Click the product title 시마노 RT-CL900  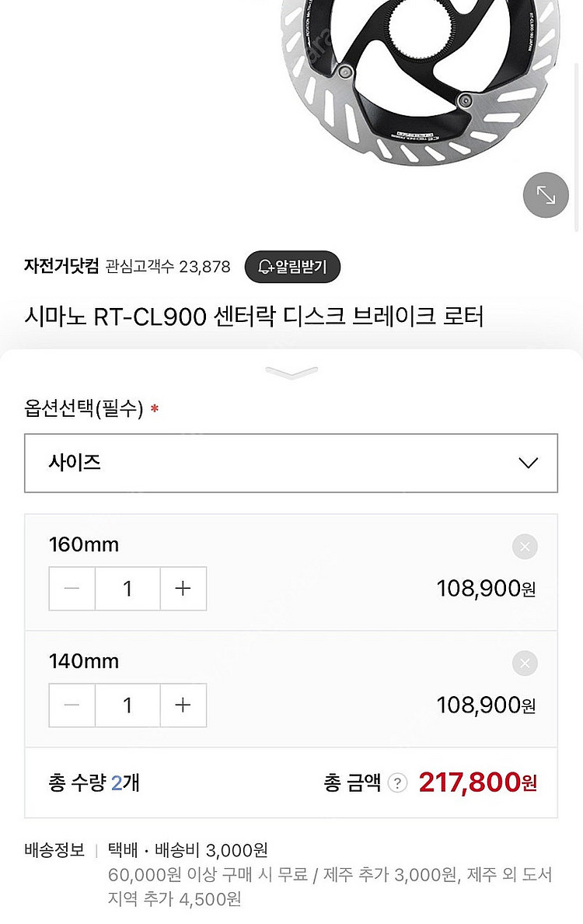click(253, 317)
